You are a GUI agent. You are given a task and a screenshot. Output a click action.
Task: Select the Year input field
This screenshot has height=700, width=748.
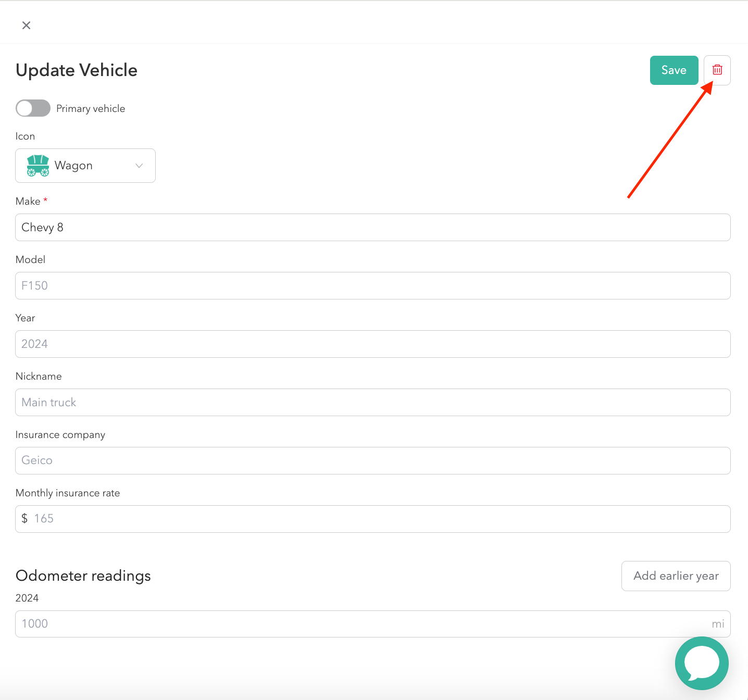click(372, 344)
